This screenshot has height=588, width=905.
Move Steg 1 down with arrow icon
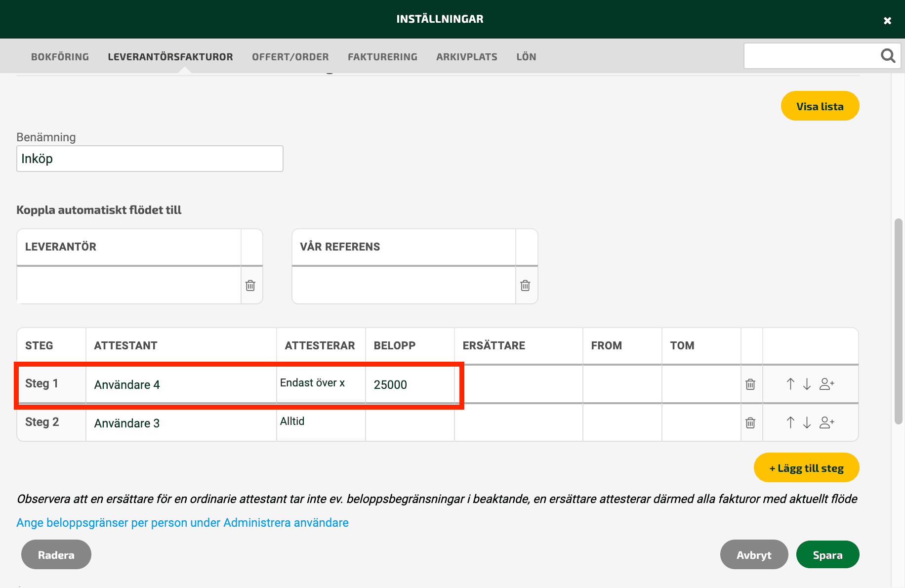pos(807,384)
